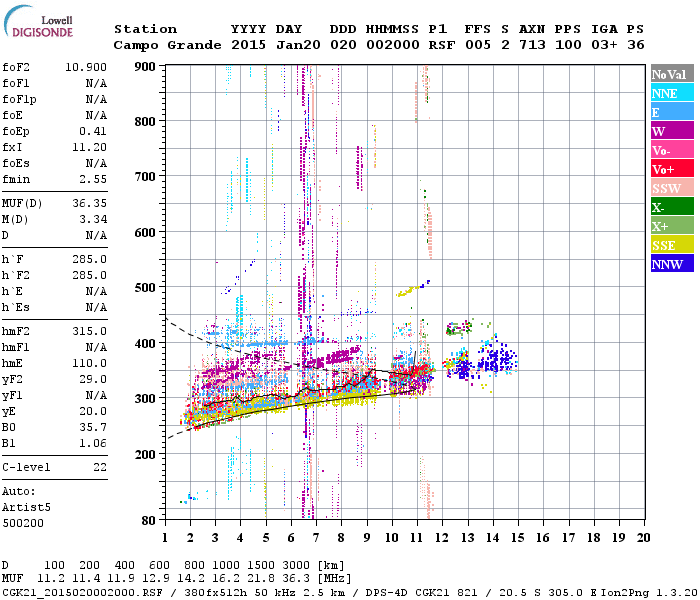Click the MUF(D) value 36.35

[x=89, y=203]
